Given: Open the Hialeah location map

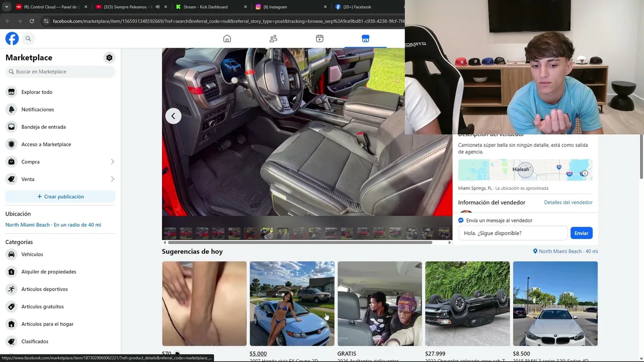Looking at the screenshot, I should coord(525,170).
